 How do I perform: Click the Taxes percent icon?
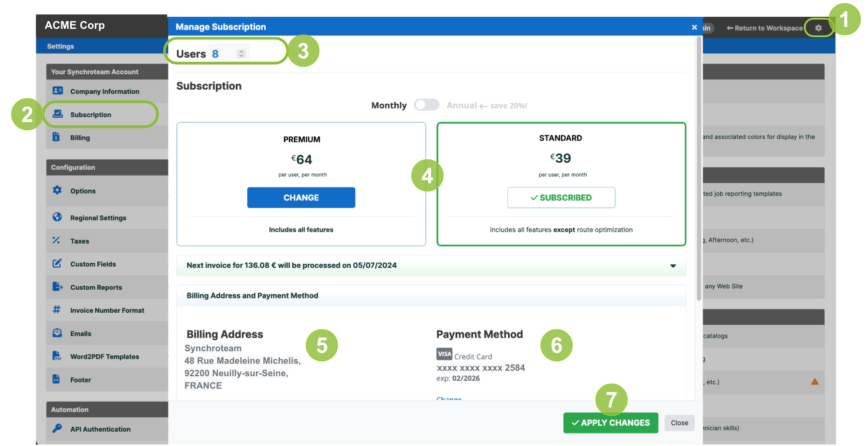[56, 241]
